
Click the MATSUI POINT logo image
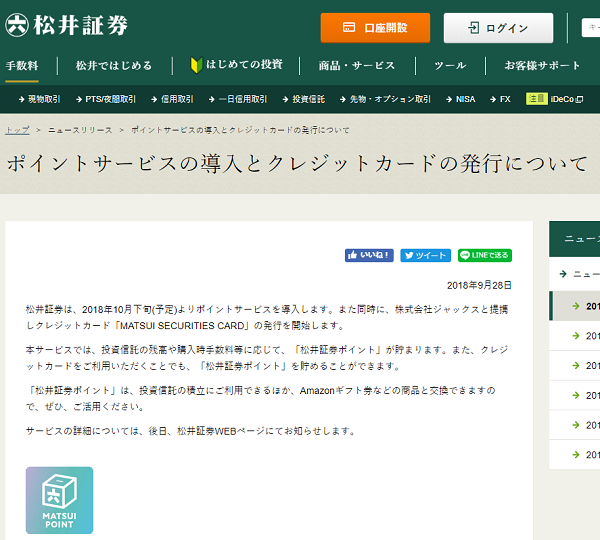tap(59, 500)
